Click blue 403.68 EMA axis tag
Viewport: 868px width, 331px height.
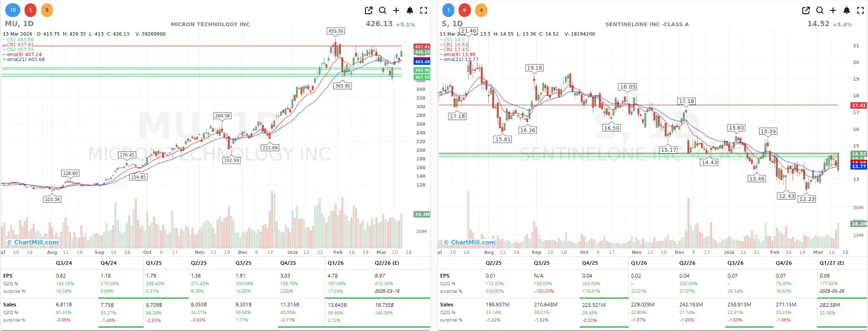click(x=422, y=62)
